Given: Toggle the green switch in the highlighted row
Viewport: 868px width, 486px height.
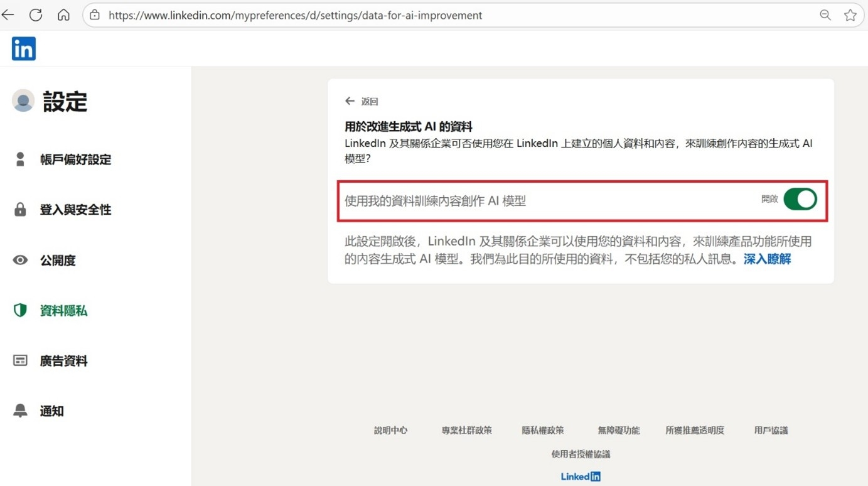Looking at the screenshot, I should [x=800, y=199].
